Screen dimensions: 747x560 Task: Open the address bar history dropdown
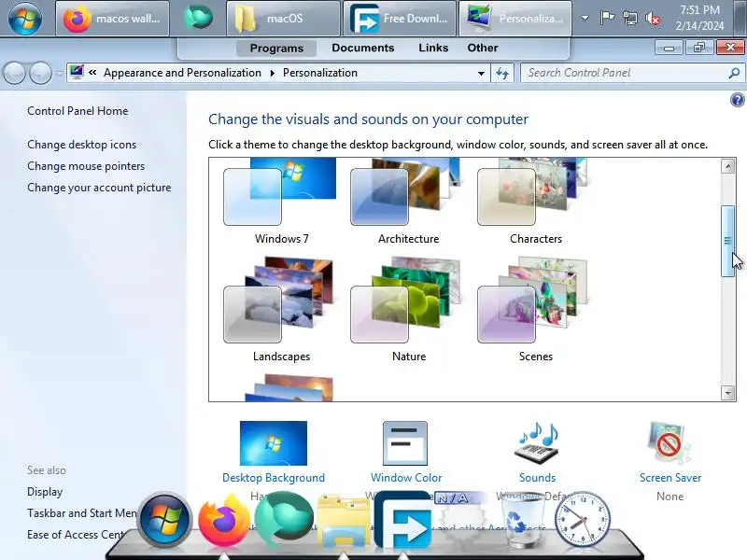tap(481, 74)
